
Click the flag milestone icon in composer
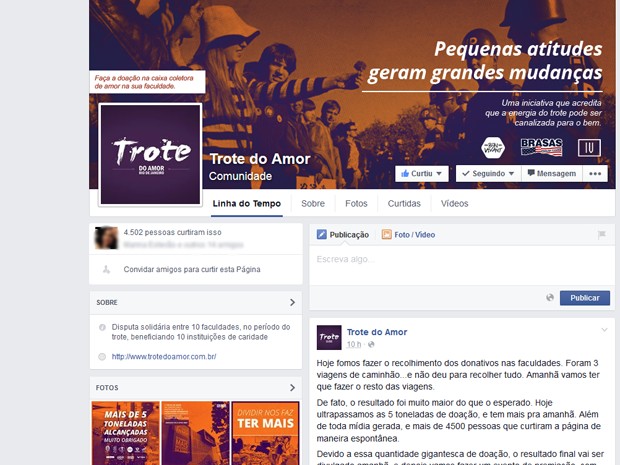pos(602,234)
